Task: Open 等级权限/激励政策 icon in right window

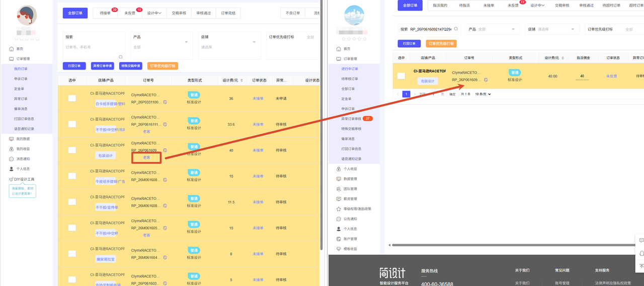Action: click(339, 209)
